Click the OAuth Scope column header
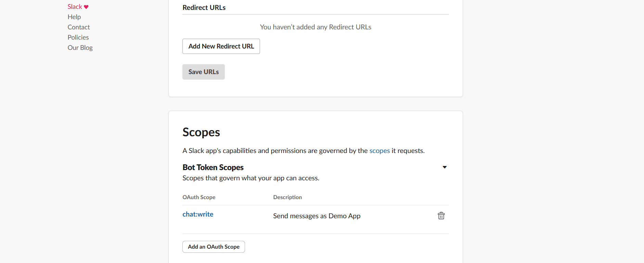Viewport: 644px width, 263px height. pyautogui.click(x=199, y=197)
